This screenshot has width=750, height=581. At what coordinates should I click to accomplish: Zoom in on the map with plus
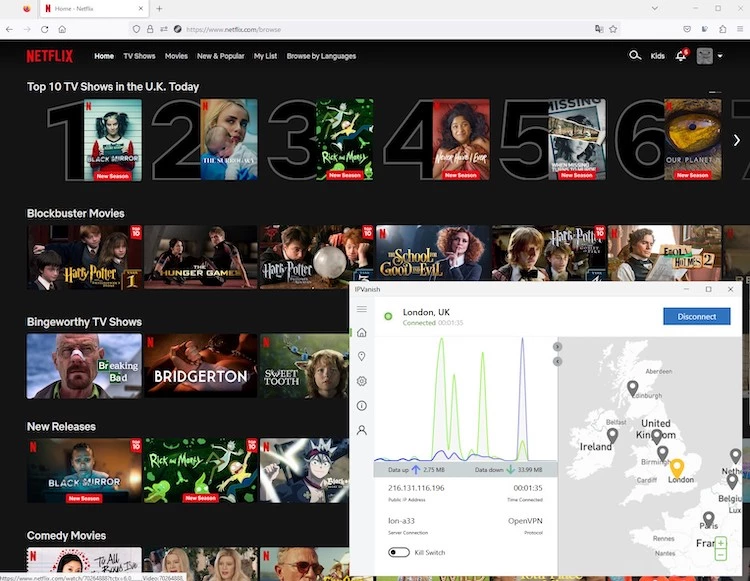(x=721, y=543)
